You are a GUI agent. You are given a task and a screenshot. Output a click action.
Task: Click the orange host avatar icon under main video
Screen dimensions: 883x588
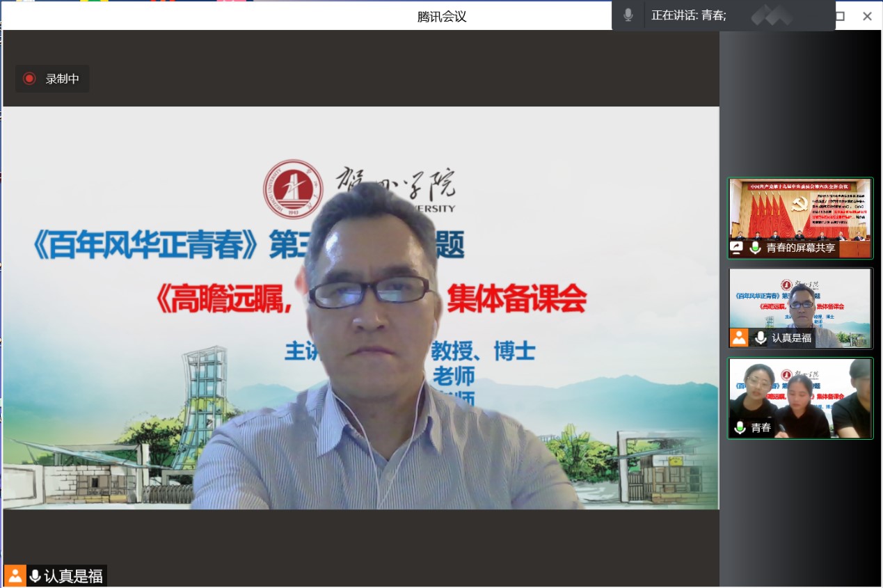(x=15, y=575)
